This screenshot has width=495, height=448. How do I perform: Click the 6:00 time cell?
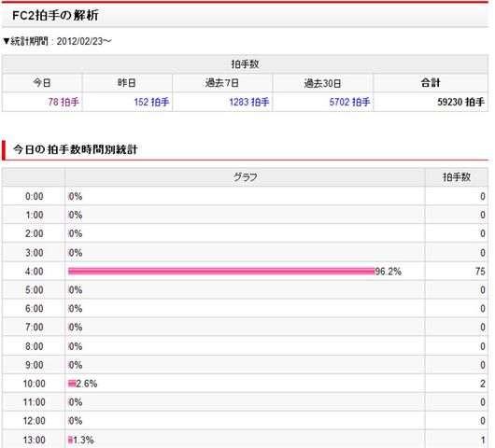35,309
